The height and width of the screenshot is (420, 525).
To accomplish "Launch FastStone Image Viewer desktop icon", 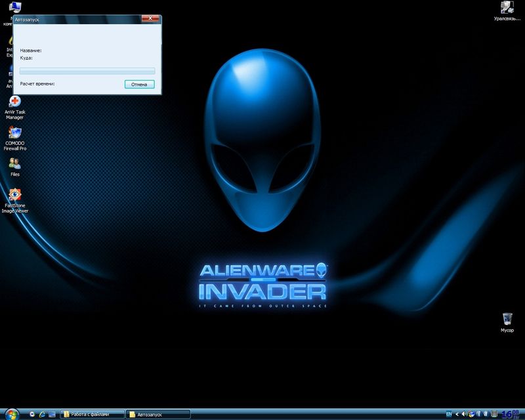I will (14, 201).
